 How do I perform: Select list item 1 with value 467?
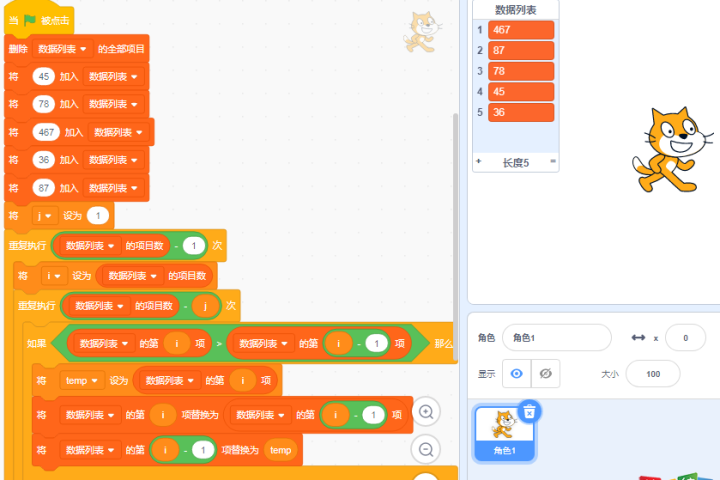pyautogui.click(x=520, y=30)
